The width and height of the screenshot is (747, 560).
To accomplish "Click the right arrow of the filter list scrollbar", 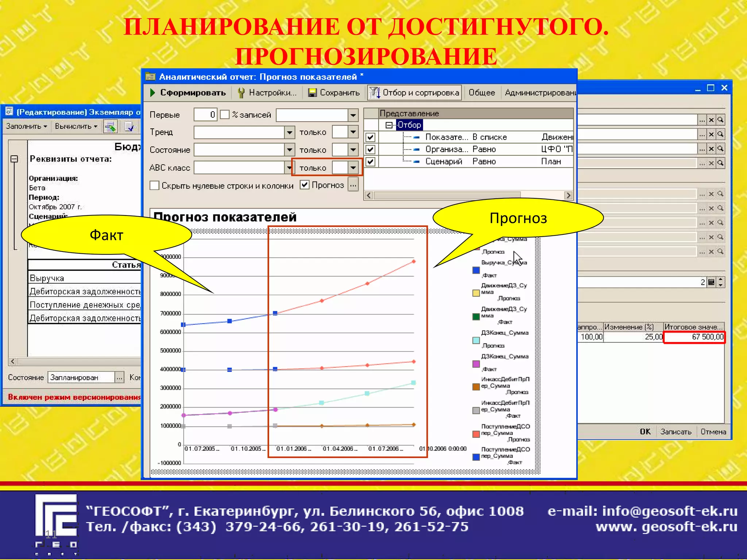I will [x=568, y=195].
